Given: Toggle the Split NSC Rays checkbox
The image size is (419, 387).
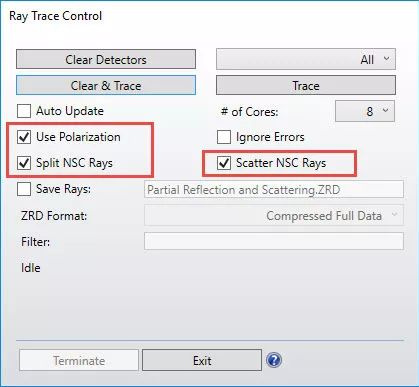Looking at the screenshot, I should 24,163.
